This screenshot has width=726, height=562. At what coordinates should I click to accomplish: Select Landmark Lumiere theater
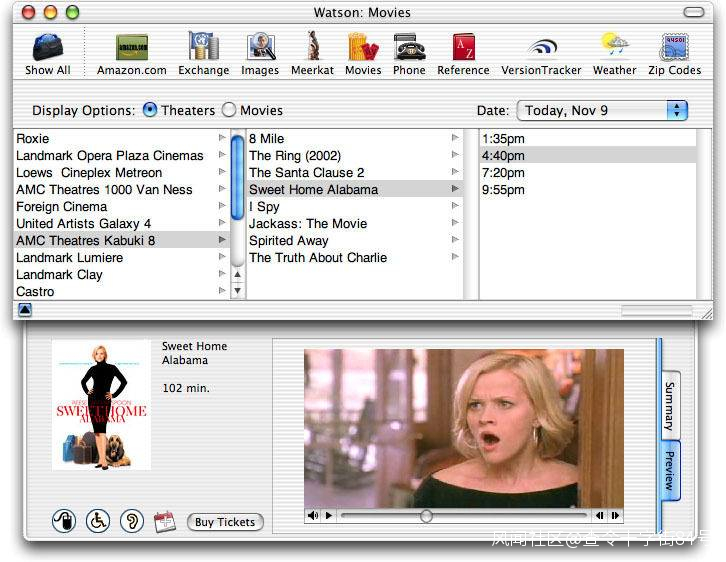pyautogui.click(x=121, y=257)
